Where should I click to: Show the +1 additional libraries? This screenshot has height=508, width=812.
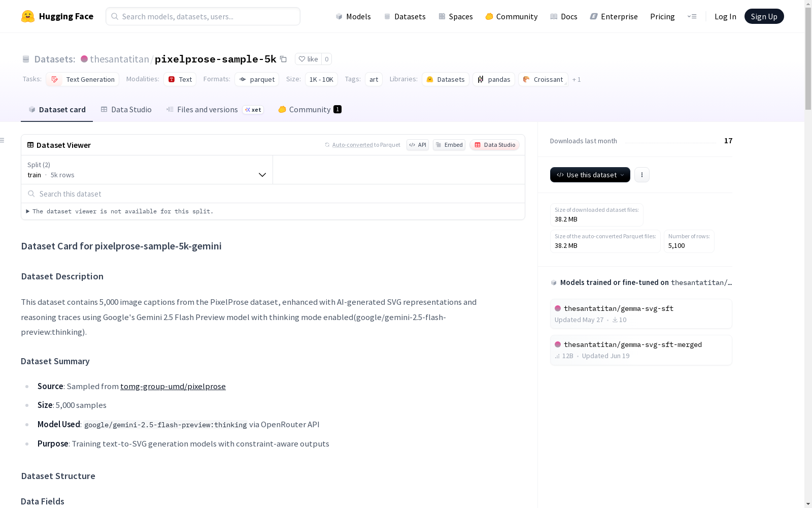click(x=577, y=79)
